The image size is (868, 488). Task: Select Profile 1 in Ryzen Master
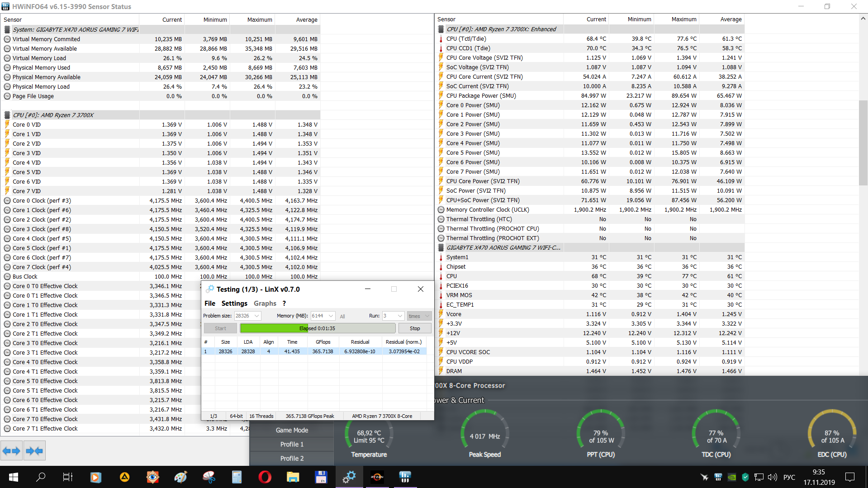click(x=292, y=444)
